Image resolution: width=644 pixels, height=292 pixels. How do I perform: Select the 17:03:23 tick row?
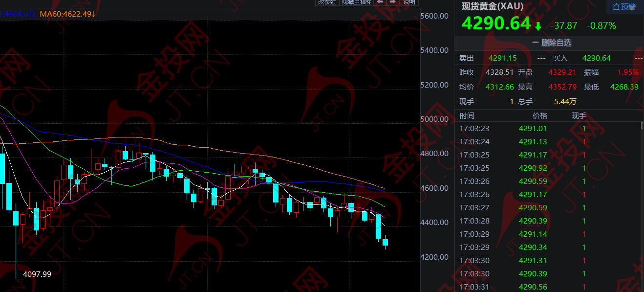547,129
